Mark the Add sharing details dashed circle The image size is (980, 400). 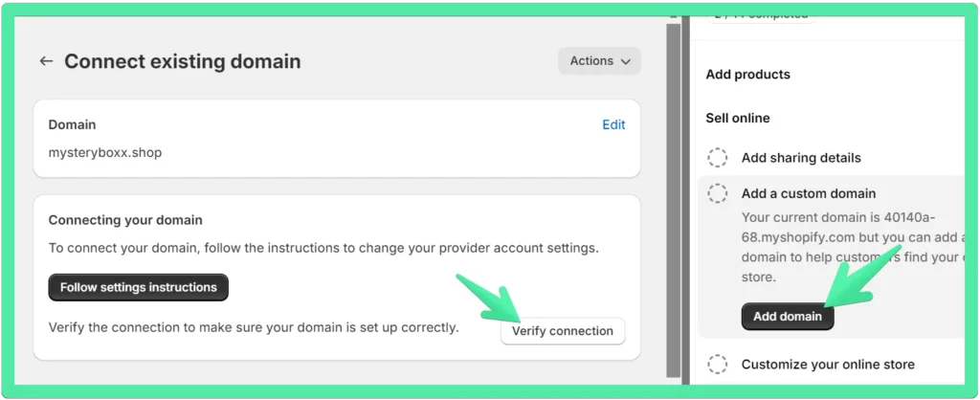tap(718, 158)
